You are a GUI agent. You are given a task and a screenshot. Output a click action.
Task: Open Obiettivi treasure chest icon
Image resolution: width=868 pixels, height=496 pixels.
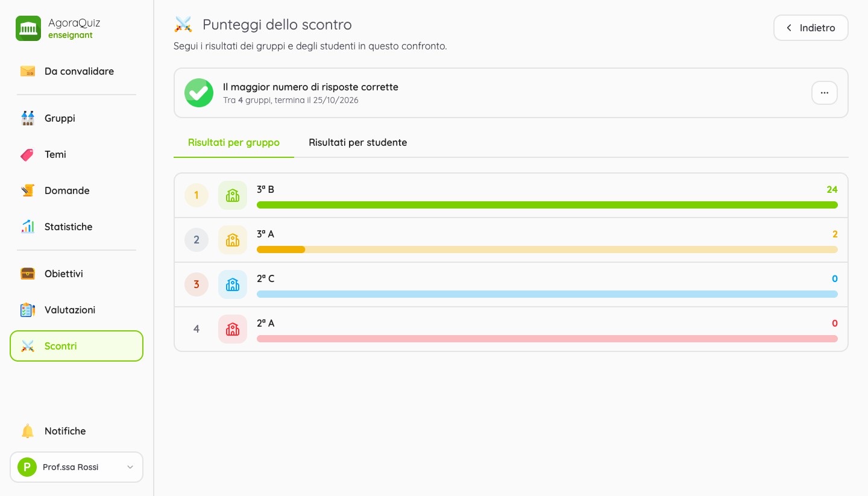pyautogui.click(x=28, y=274)
